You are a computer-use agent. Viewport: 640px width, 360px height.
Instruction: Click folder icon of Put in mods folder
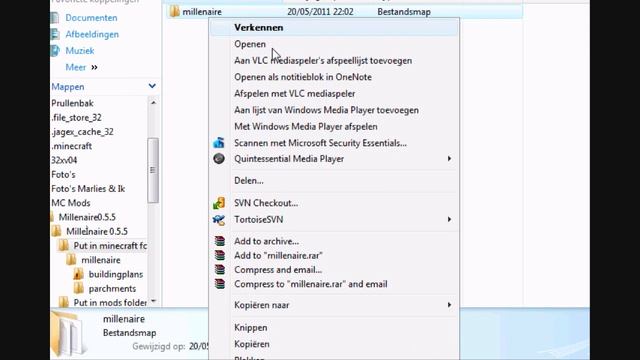tap(64, 302)
